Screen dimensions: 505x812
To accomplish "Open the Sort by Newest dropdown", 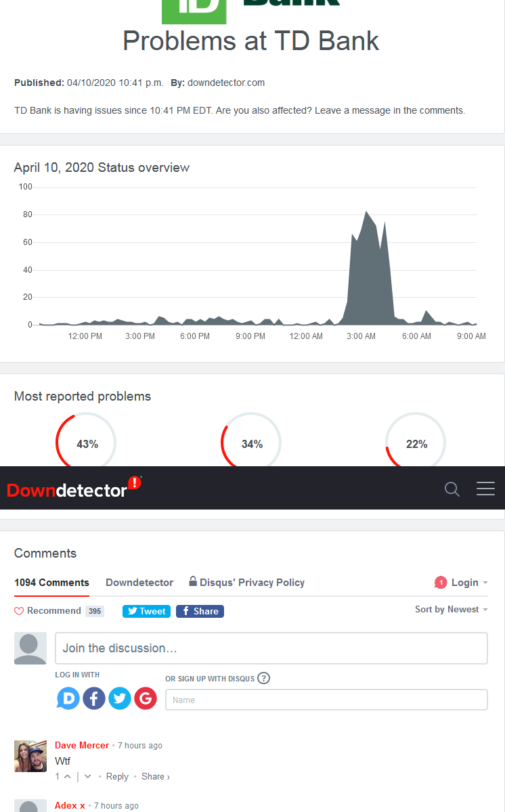I will coord(452,610).
